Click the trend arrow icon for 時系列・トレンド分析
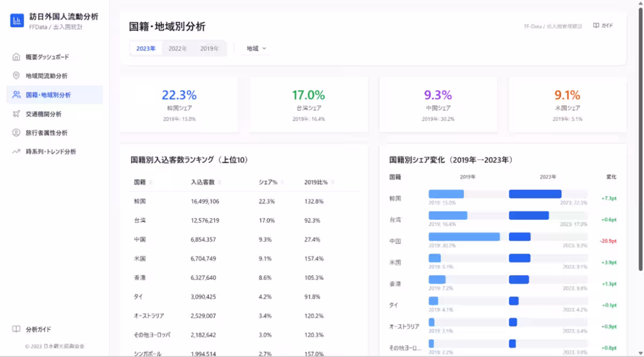The height and width of the screenshot is (357, 644). (16, 152)
